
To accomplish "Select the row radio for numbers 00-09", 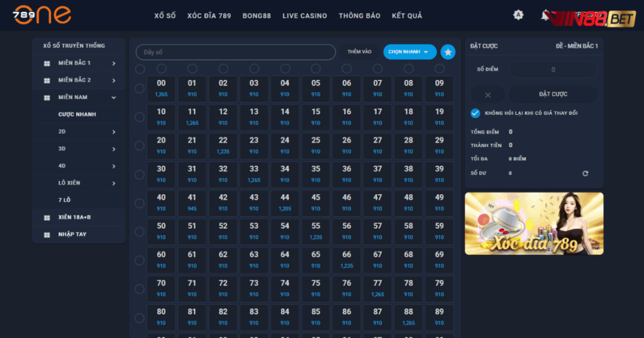I will pyautogui.click(x=140, y=89).
